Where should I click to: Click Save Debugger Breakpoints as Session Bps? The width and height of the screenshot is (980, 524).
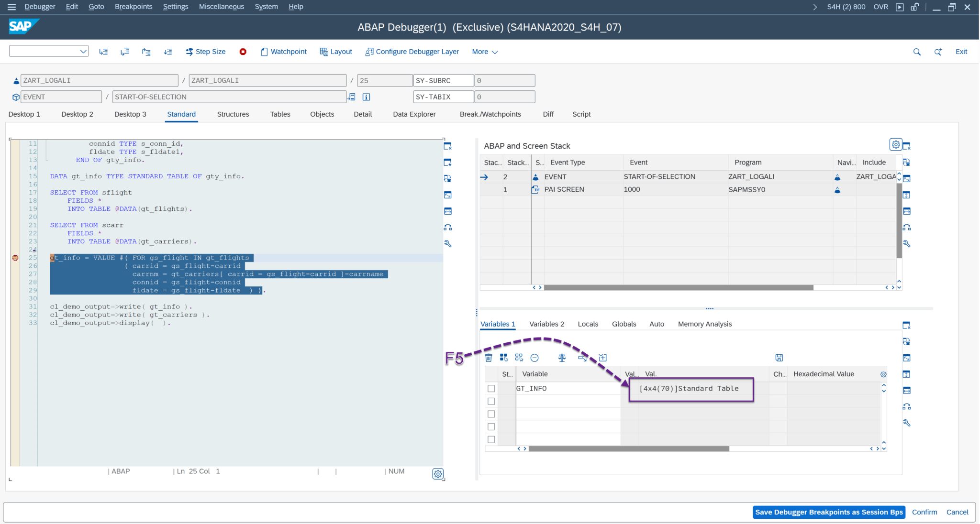tap(829, 512)
